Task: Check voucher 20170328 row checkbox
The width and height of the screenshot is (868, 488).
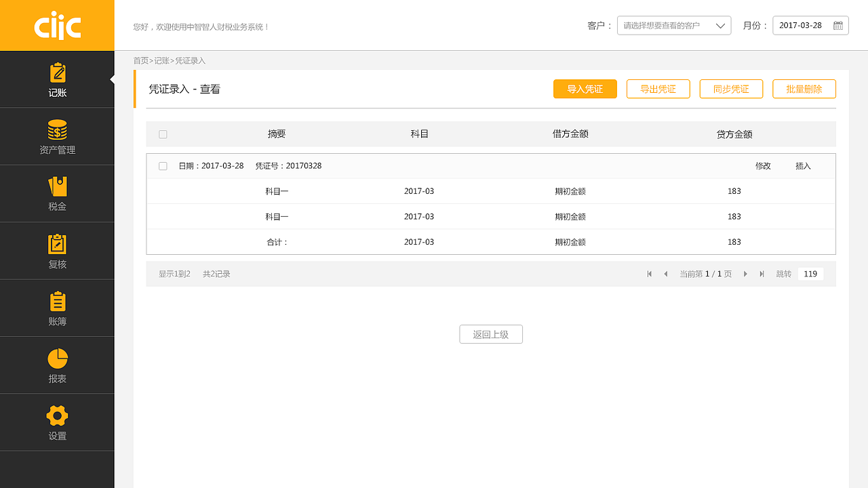Action: pos(163,166)
